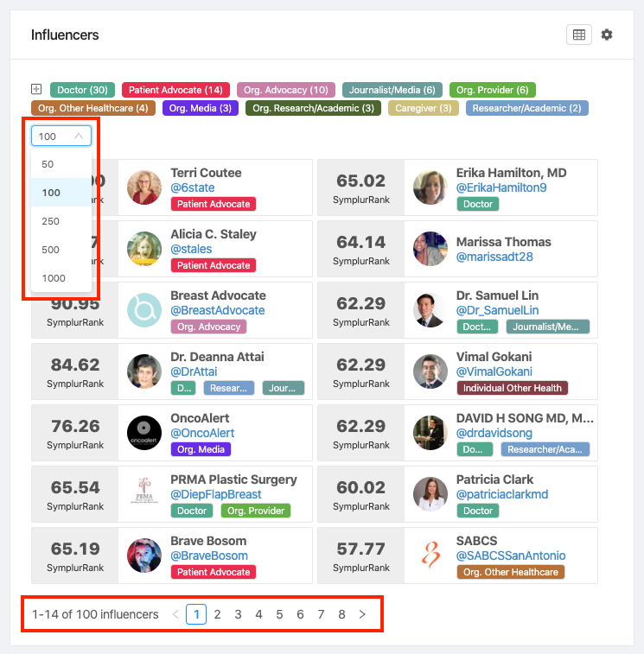Image resolution: width=644 pixels, height=654 pixels.
Task: Open the @DrAttai handle link
Action: click(194, 371)
